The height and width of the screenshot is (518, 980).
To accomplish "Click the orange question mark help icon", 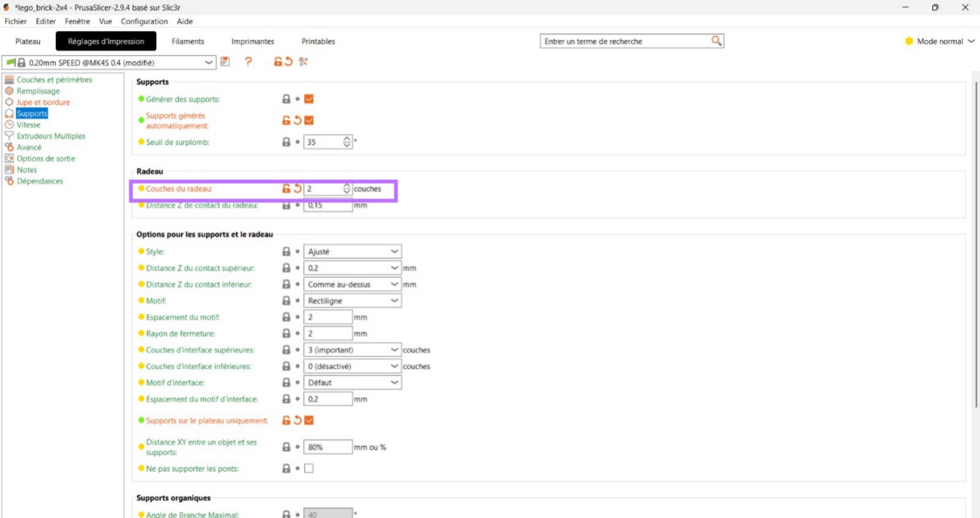I will [x=248, y=62].
